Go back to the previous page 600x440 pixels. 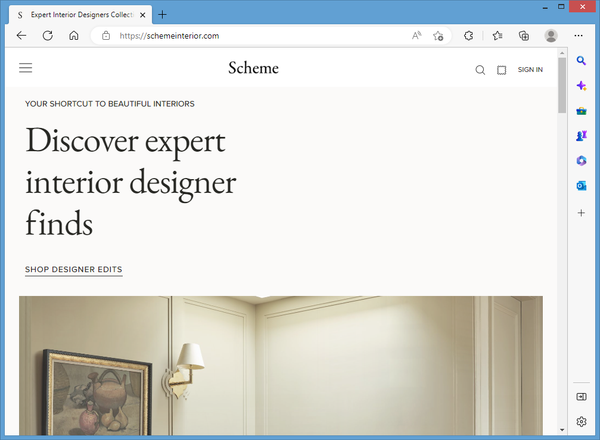tap(21, 36)
